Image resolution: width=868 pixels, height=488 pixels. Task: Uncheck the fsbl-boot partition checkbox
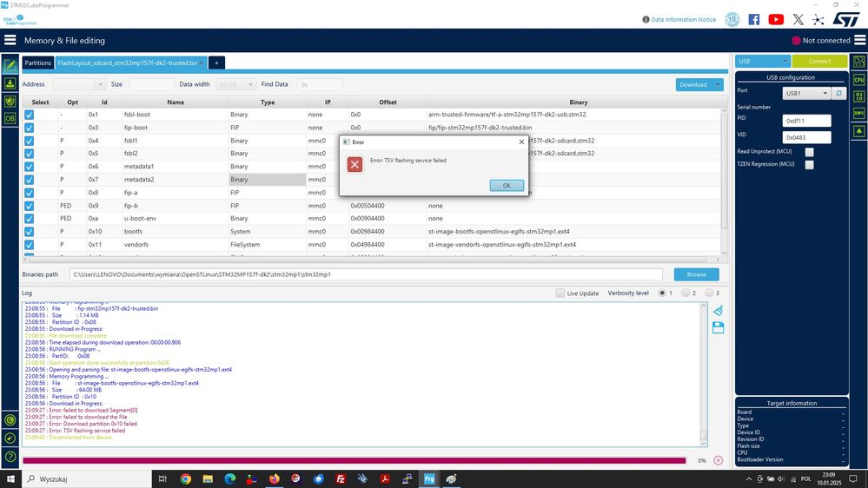point(30,115)
